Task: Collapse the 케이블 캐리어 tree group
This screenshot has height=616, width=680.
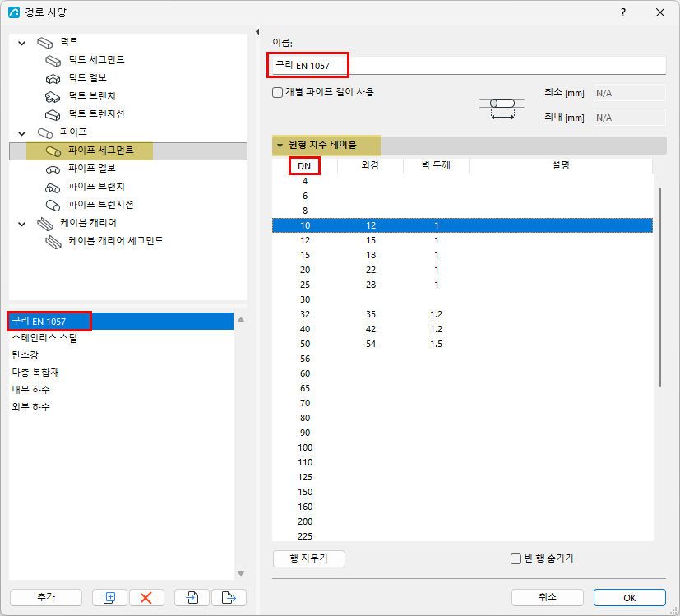Action: (x=21, y=224)
